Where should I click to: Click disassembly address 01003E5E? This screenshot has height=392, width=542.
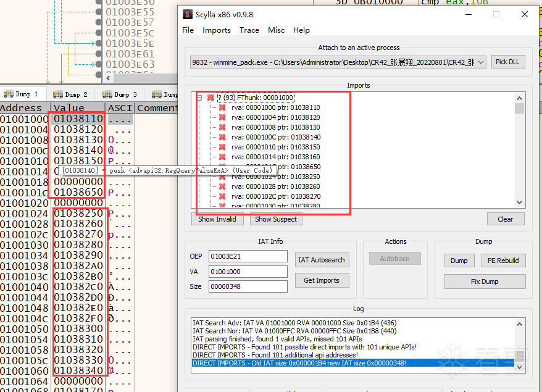[x=130, y=44]
